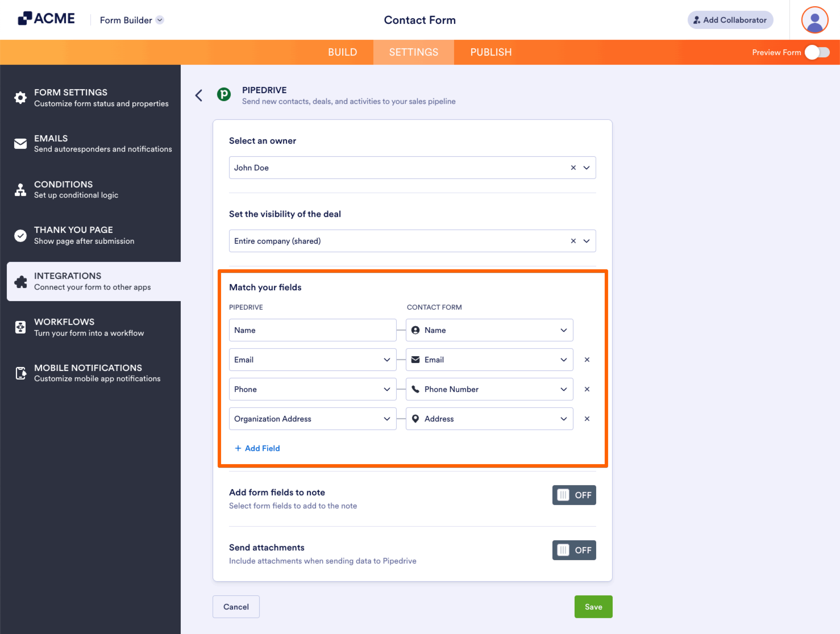
Task: Enable the Add form fields to note toggle
Action: point(574,495)
